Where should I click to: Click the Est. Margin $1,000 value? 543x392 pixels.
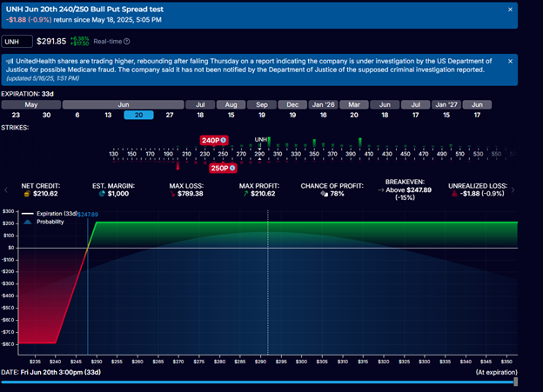(118, 194)
